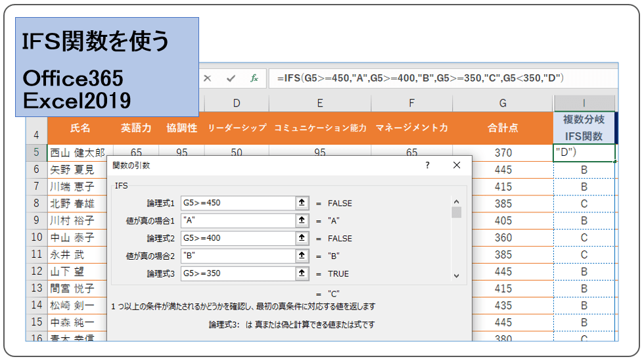Click the マネージメント力 header cell
Screen dimensions: 644x361
tap(411, 128)
